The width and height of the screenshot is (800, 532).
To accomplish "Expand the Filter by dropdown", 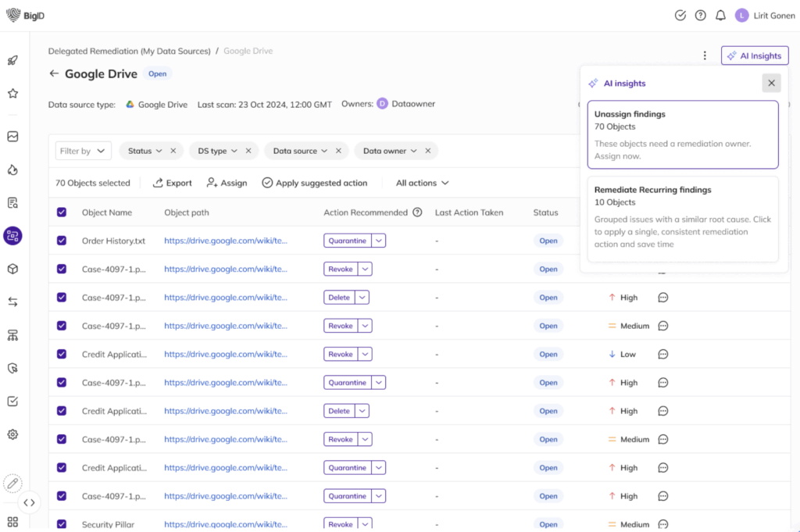I will point(84,151).
